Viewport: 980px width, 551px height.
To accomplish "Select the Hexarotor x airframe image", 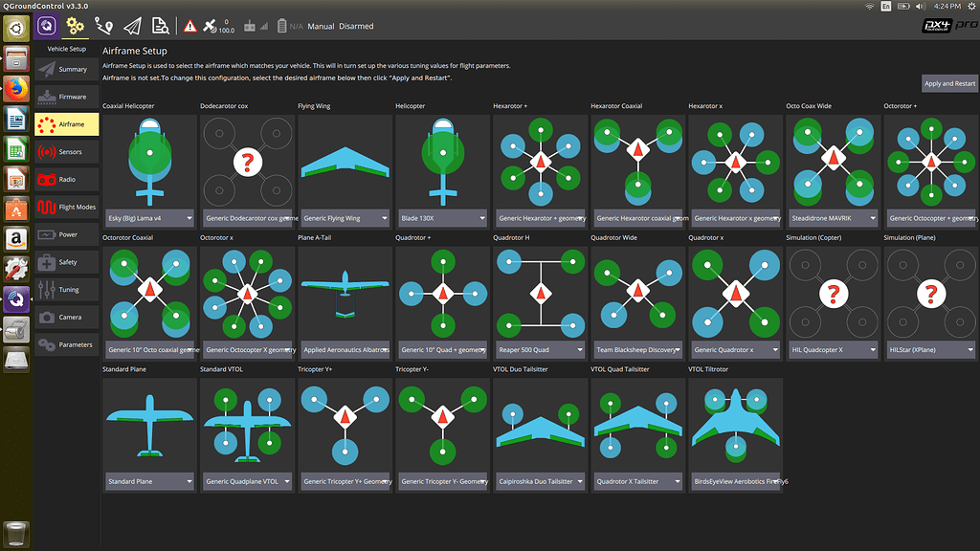I will [735, 161].
